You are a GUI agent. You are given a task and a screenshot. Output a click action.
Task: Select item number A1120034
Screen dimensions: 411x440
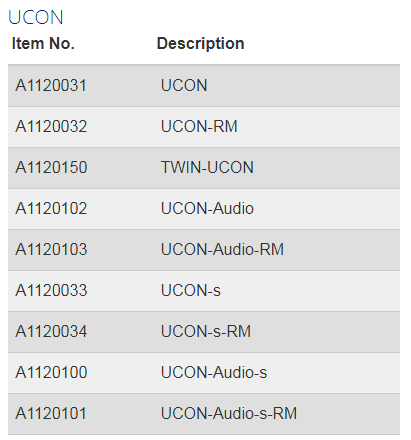(51, 331)
